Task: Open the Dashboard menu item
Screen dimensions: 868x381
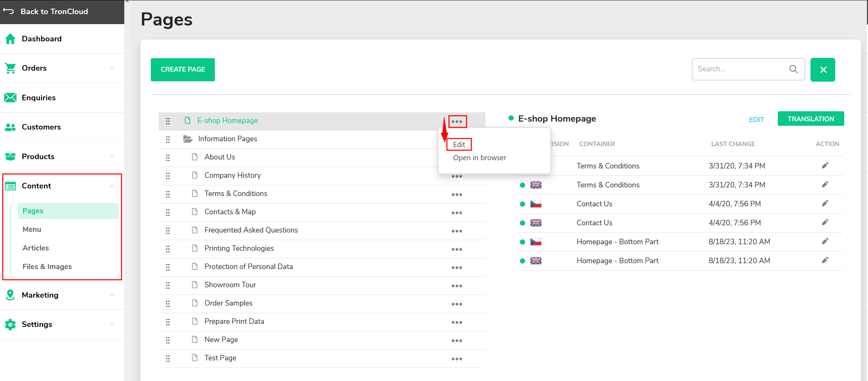Action: tap(62, 39)
